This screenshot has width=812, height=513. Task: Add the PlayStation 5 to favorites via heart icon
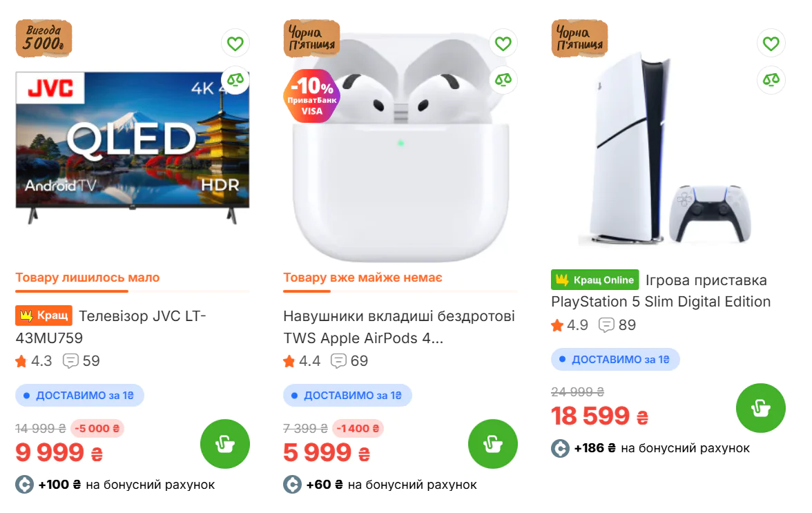click(x=771, y=43)
